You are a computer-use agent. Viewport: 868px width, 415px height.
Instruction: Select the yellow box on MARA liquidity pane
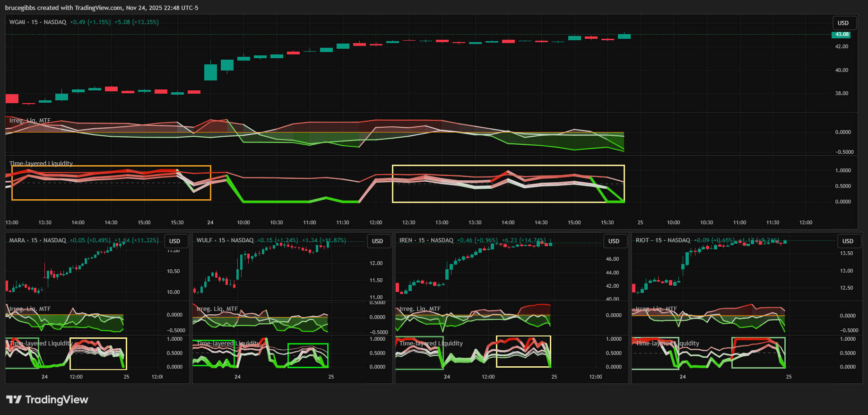[x=98, y=338]
